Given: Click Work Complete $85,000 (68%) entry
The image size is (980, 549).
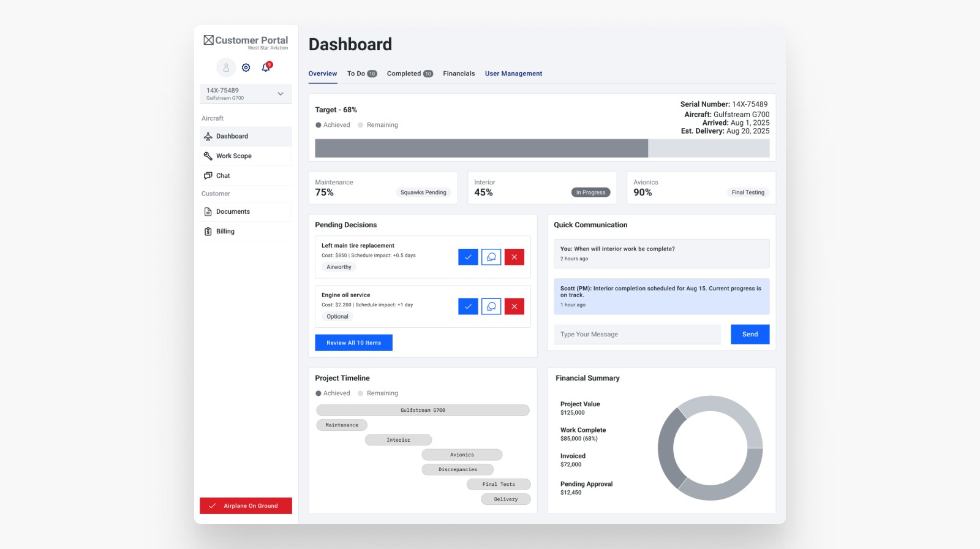Looking at the screenshot, I should (582, 434).
